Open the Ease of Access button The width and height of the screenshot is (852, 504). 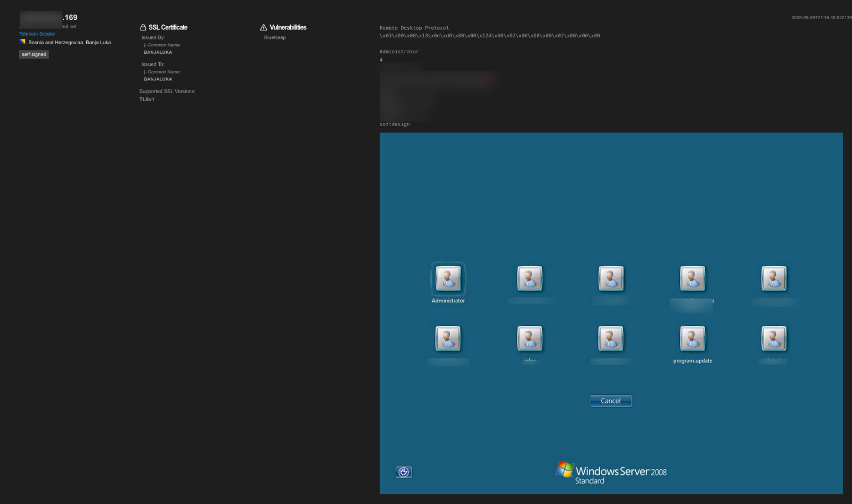click(404, 472)
